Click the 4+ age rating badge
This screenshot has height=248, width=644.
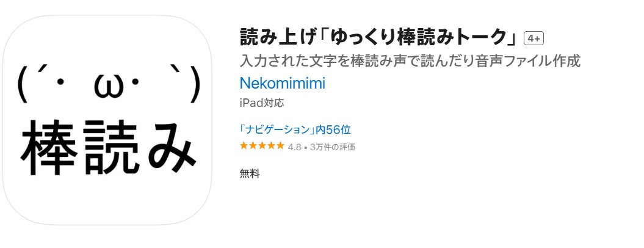[x=534, y=38]
